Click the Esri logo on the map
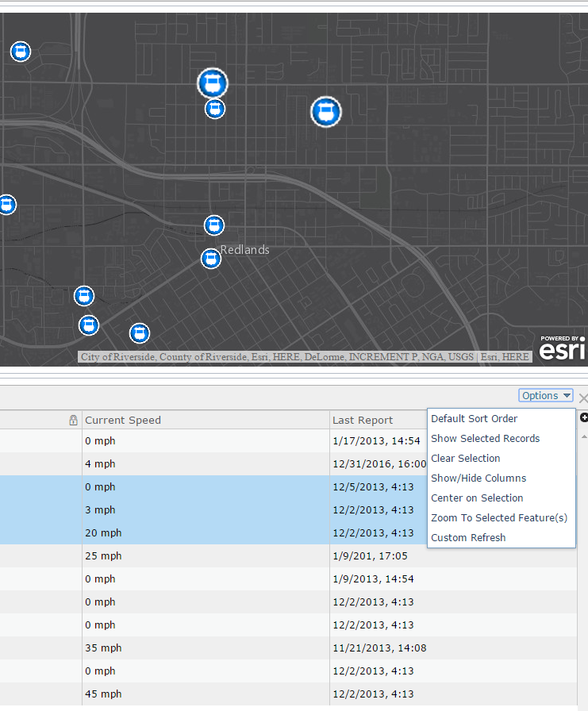588x711 pixels. click(x=562, y=348)
